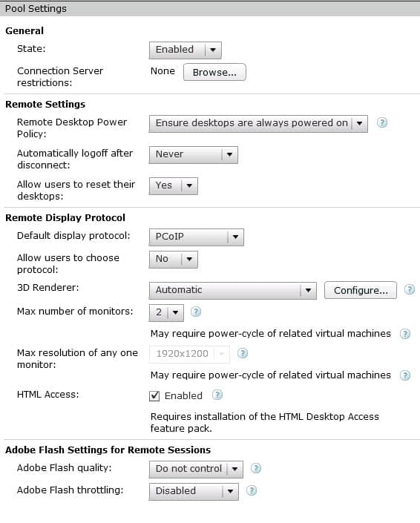Open Adobe Flash quality help icon
This screenshot has height=523, width=420.
[256, 468]
